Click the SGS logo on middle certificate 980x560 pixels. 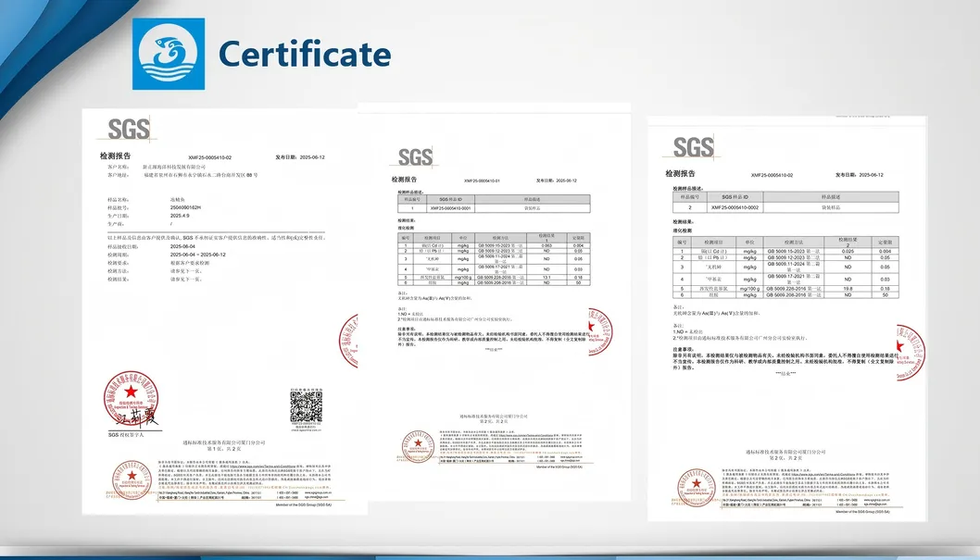point(415,156)
